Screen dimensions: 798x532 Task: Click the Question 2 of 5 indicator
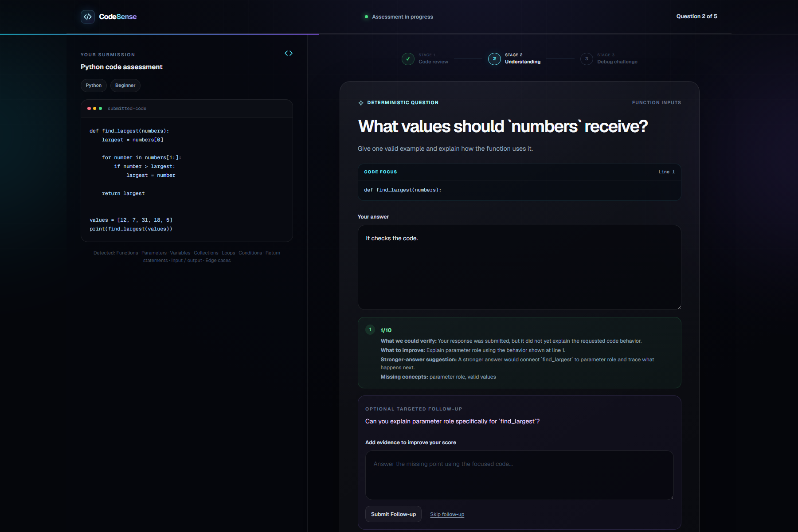coord(696,16)
